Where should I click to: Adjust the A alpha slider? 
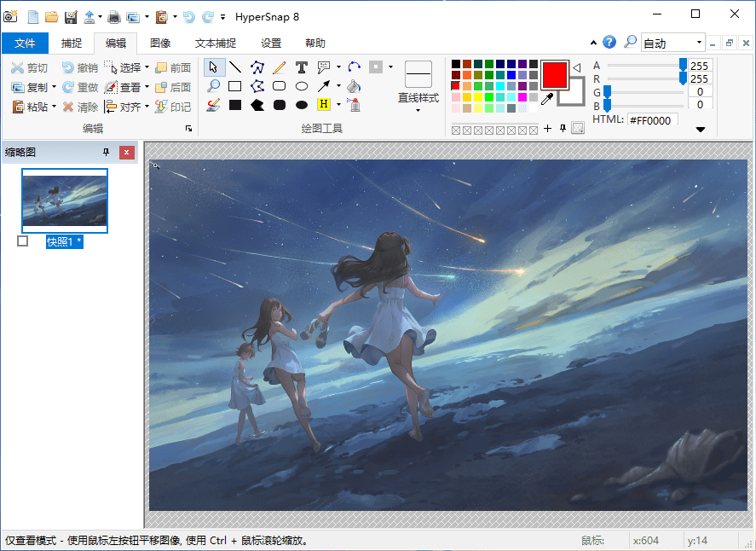(x=645, y=65)
